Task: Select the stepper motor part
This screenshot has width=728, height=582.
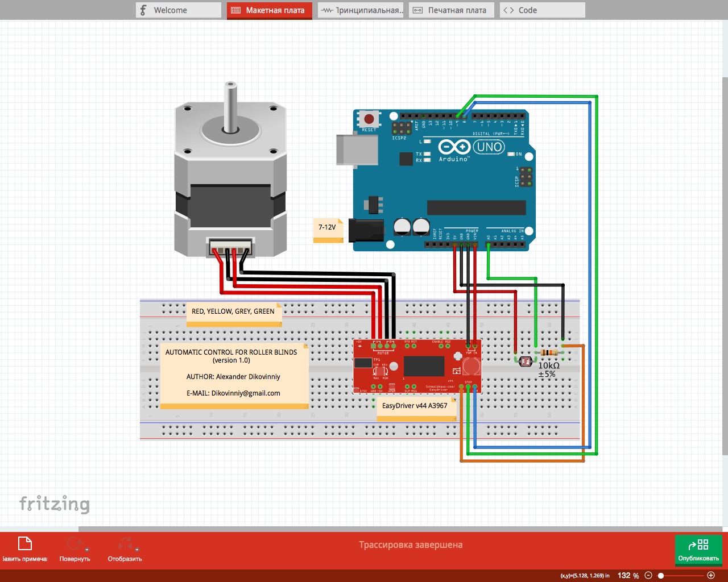Action: 230,182
